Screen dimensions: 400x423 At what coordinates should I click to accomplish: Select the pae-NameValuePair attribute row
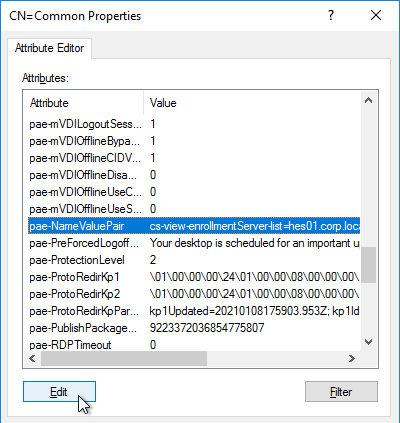[194, 226]
